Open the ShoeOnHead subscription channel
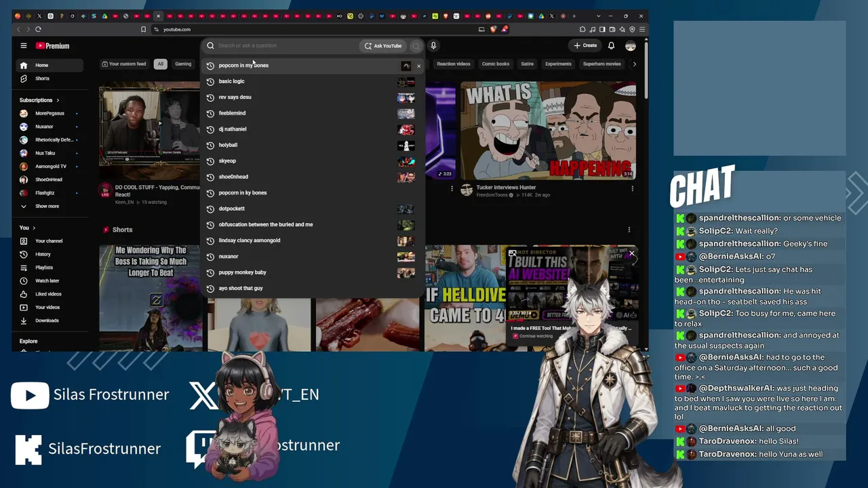868x488 pixels. [47, 180]
